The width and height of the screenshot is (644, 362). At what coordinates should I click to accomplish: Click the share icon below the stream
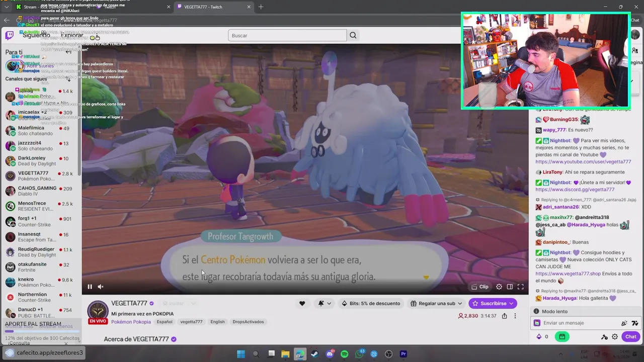tap(505, 316)
